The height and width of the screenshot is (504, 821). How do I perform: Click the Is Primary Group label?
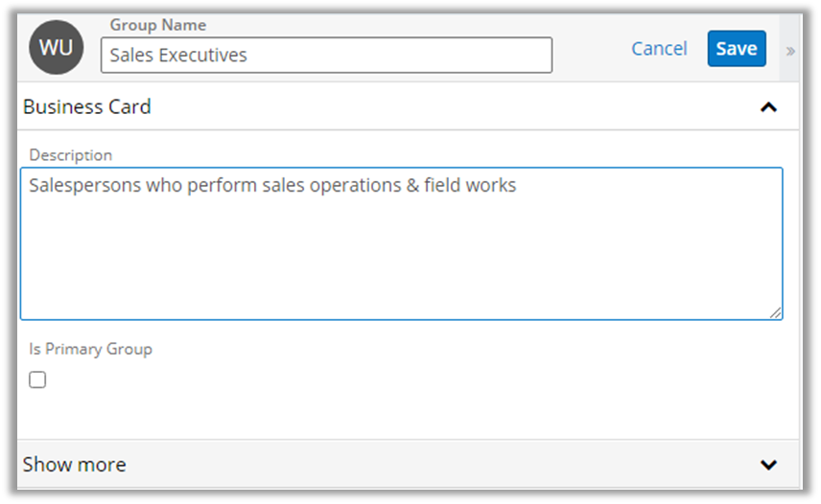[x=90, y=349]
